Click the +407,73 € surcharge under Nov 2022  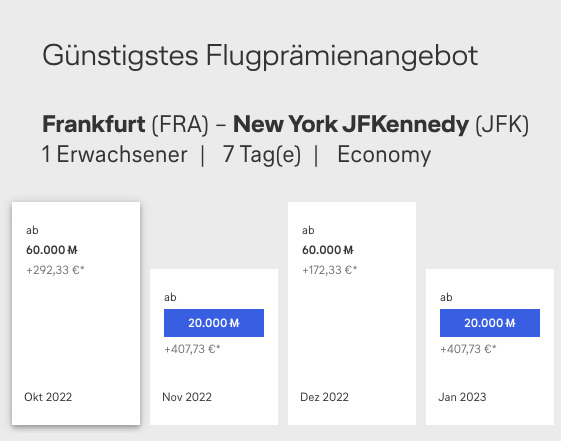pos(192,349)
